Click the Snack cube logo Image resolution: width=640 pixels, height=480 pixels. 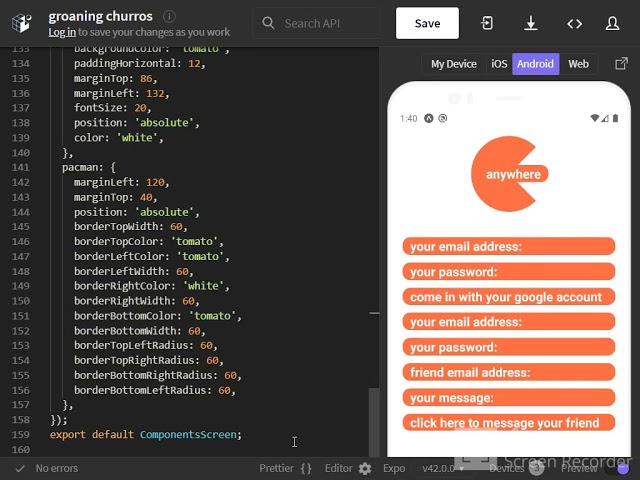21,23
